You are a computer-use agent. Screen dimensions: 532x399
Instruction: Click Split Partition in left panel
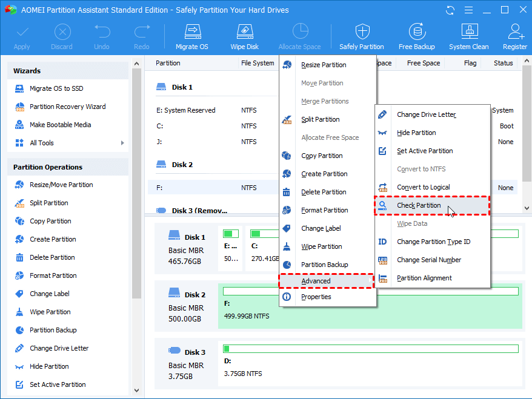[x=48, y=203]
